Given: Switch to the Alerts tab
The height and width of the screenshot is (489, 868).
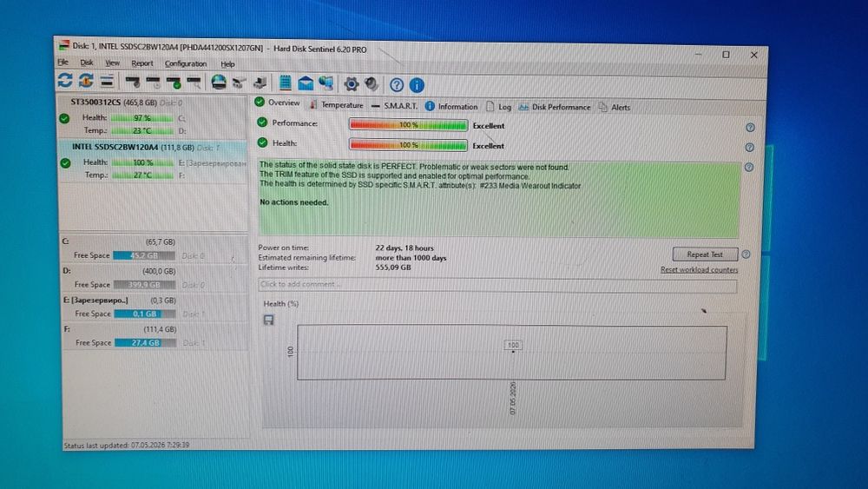Looking at the screenshot, I should (614, 108).
